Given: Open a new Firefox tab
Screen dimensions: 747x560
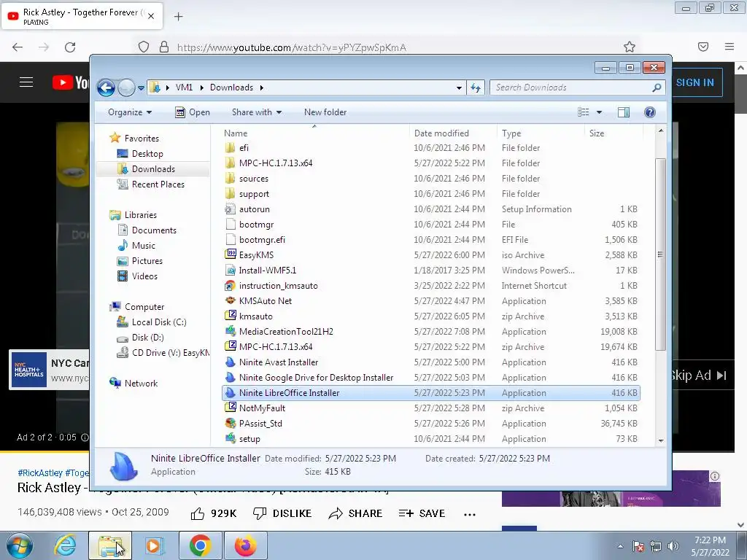Looking at the screenshot, I should (x=178, y=17).
